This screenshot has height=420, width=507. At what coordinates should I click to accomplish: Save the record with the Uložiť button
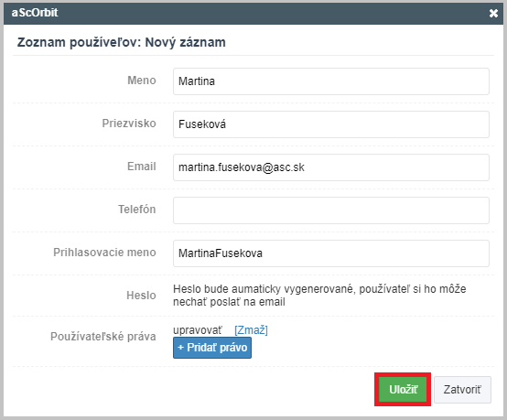[x=403, y=390]
